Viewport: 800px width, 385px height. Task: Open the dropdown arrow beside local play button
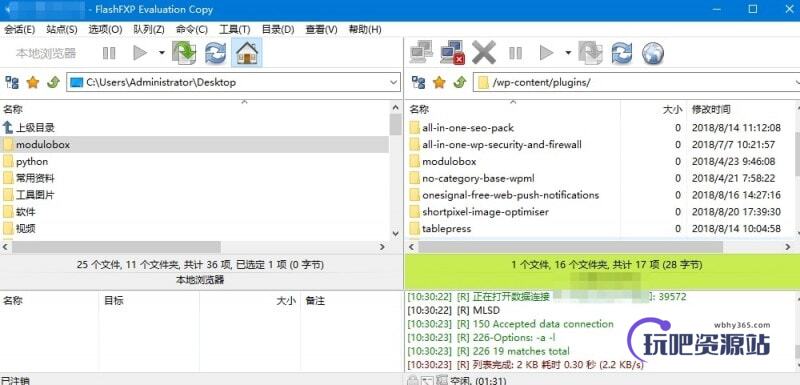click(162, 53)
